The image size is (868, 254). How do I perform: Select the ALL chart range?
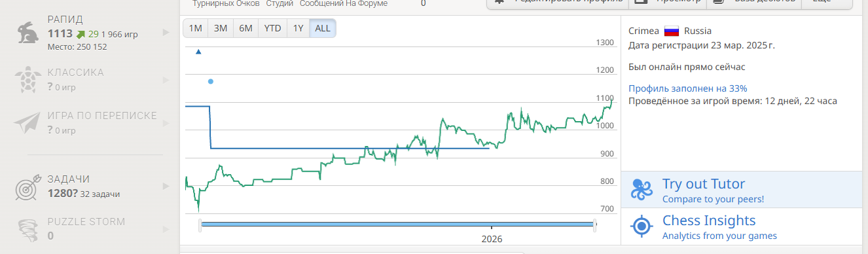pyautogui.click(x=323, y=28)
